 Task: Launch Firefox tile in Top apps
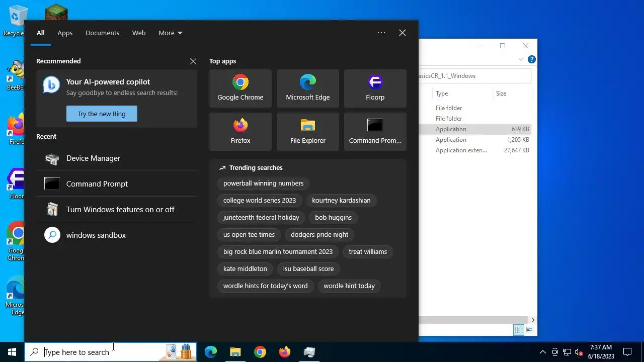[x=240, y=132]
